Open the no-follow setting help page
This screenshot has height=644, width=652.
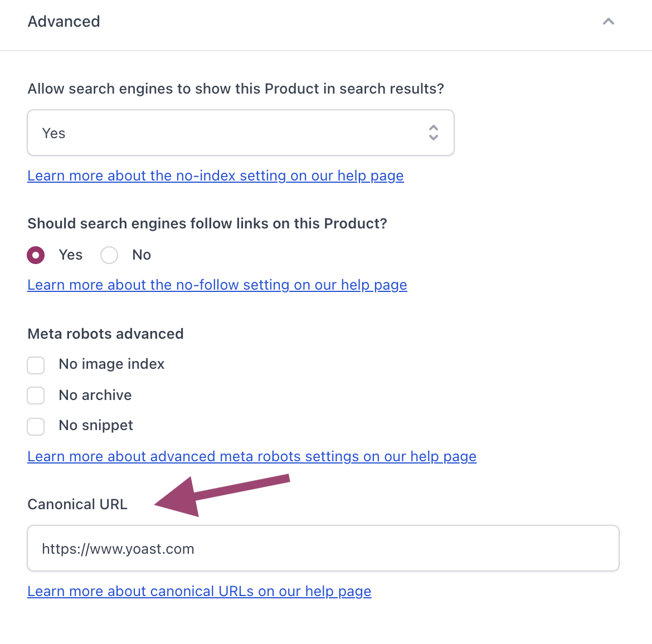(x=217, y=285)
